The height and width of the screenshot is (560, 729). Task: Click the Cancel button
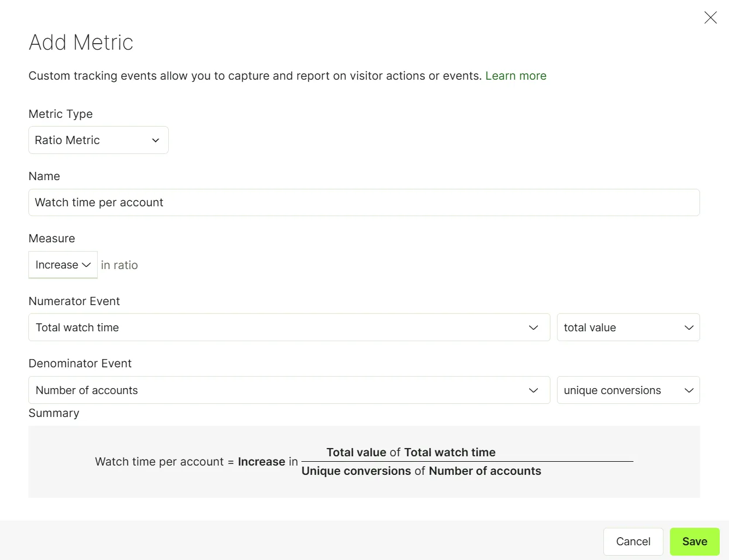point(633,541)
